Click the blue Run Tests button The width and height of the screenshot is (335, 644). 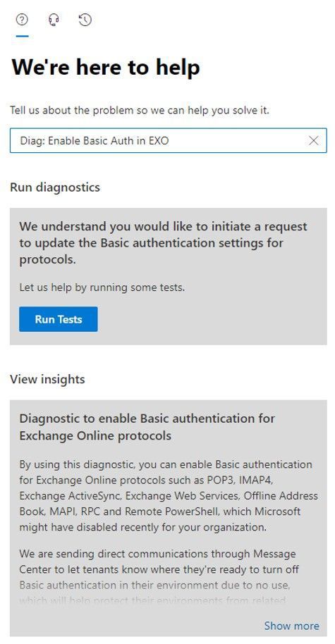59,319
